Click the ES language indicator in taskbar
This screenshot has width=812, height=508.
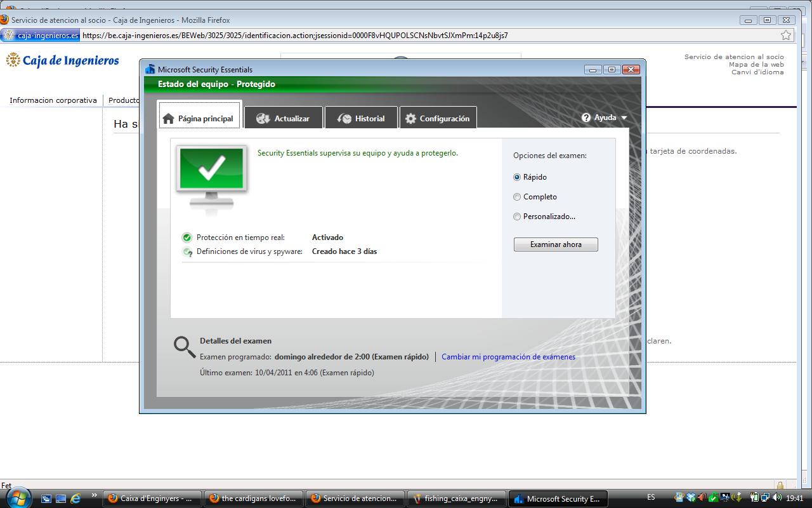[651, 497]
